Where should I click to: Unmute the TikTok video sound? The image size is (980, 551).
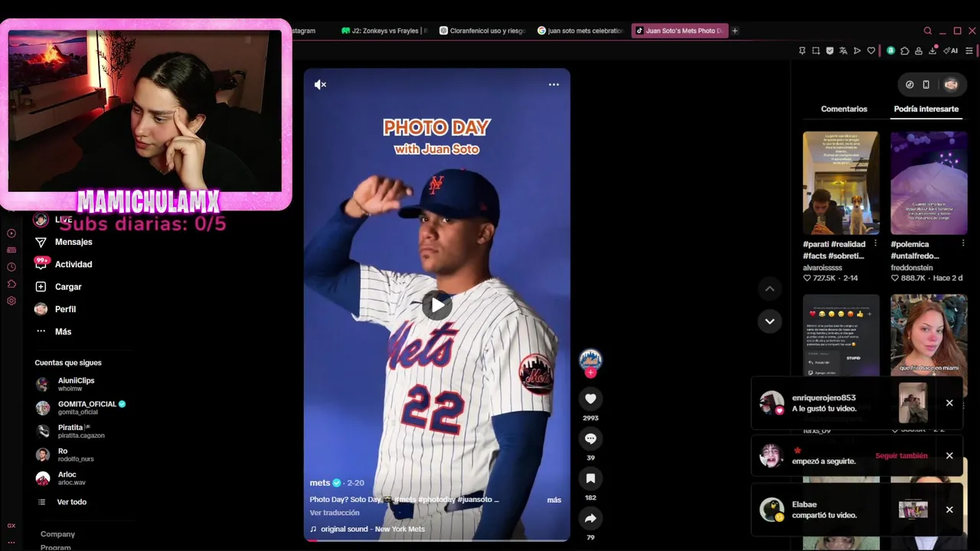coord(320,85)
